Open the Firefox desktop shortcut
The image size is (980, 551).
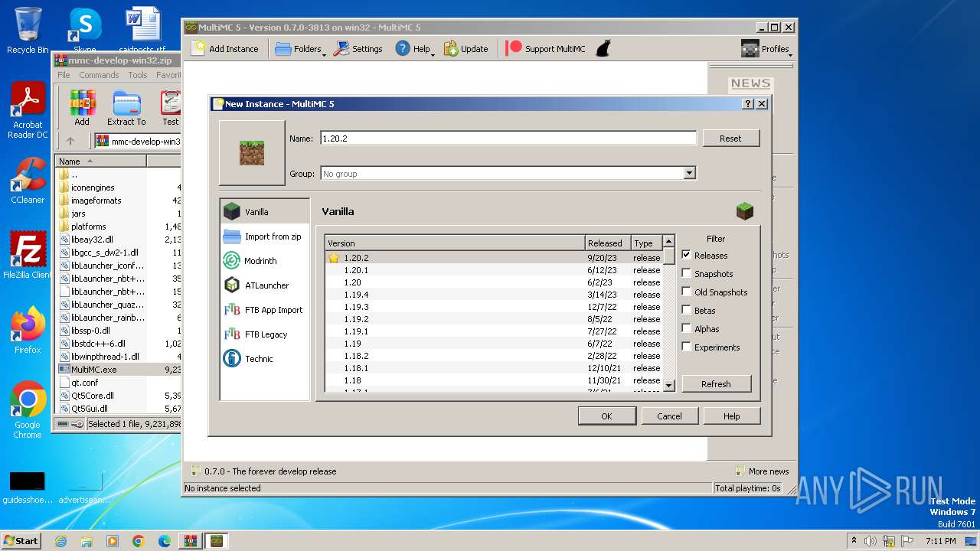click(28, 331)
